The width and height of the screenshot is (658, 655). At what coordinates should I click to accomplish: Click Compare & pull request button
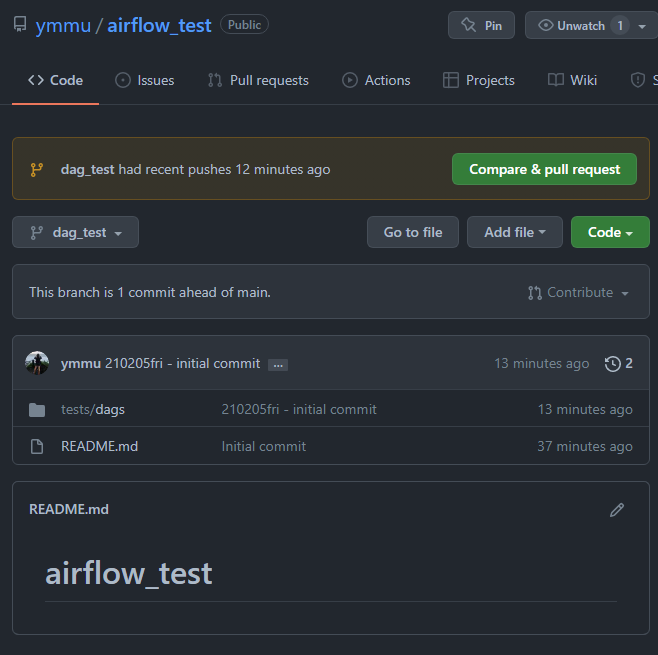pos(544,169)
